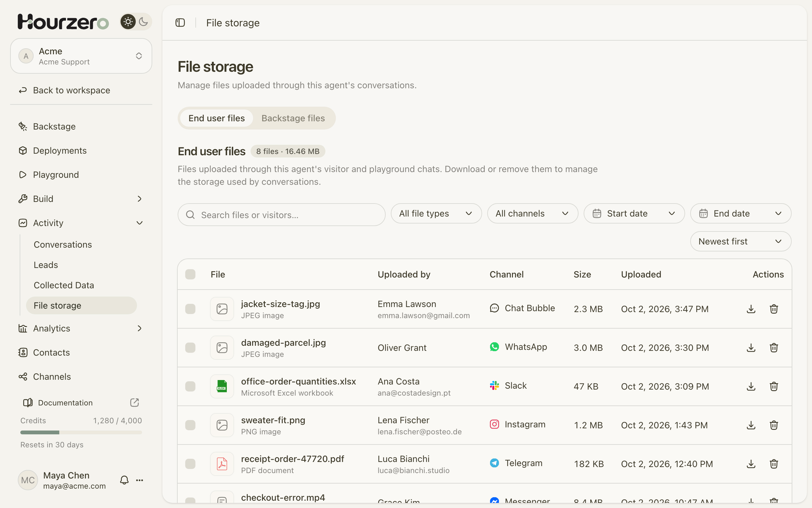Expand the Analytics section
The image size is (812, 508).
81,328
